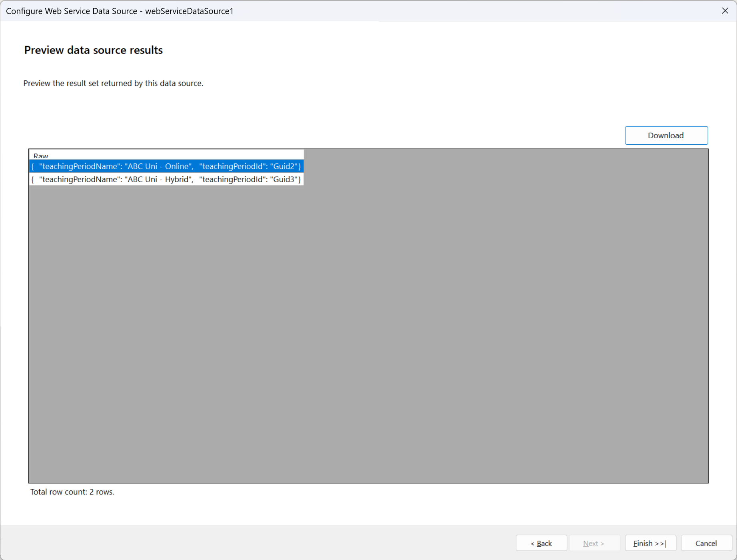
Task: Click teachingPeriodName key in the Online row
Action: tap(80, 166)
